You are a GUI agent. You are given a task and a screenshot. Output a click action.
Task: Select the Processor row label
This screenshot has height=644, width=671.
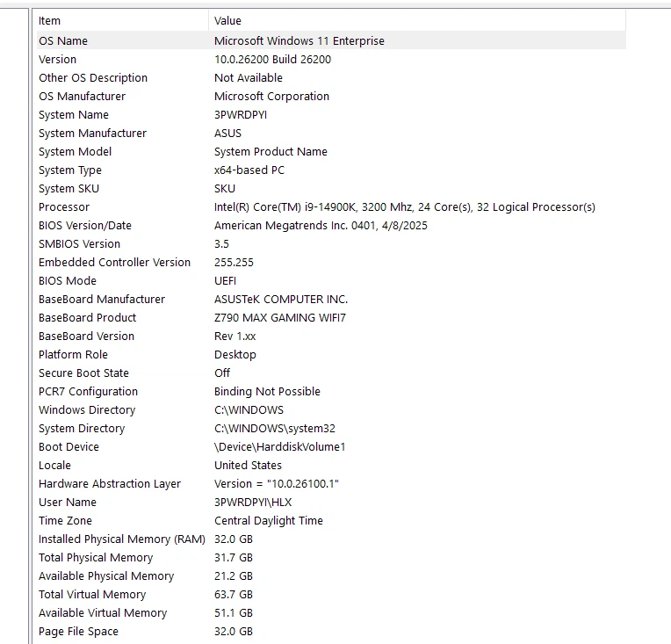point(64,206)
